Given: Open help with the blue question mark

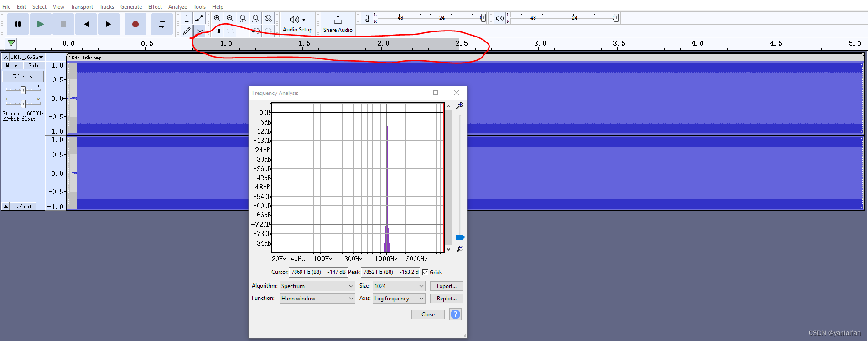Looking at the screenshot, I should tap(455, 314).
